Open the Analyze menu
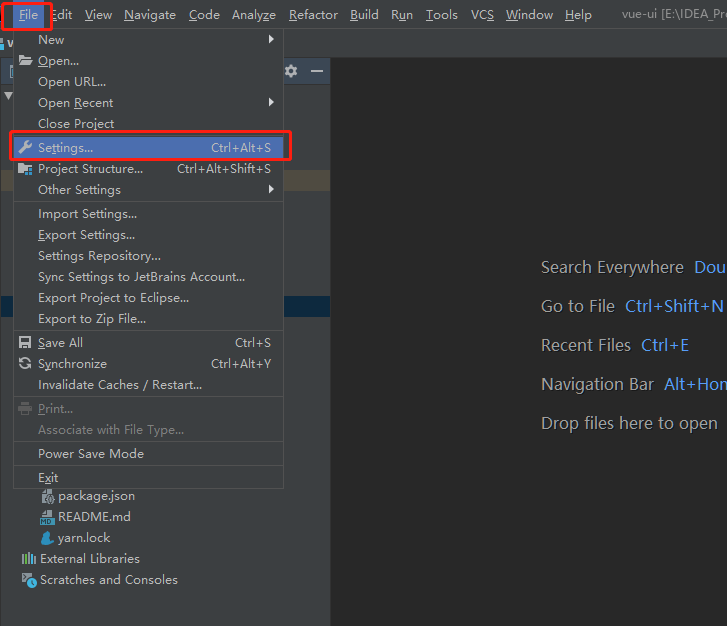727x626 pixels. pos(254,15)
